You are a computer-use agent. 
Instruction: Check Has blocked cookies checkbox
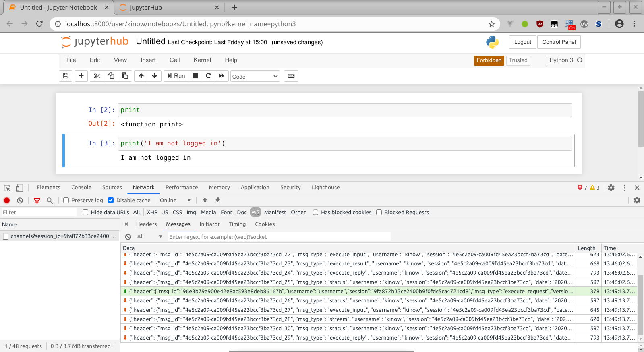pos(315,212)
